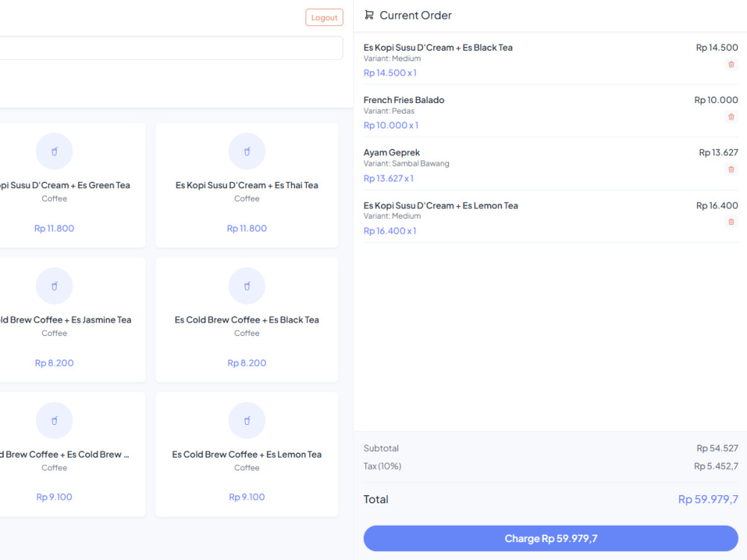This screenshot has height=560, width=747.
Task: Remove Es Lemon Tea combo order item
Action: click(731, 222)
